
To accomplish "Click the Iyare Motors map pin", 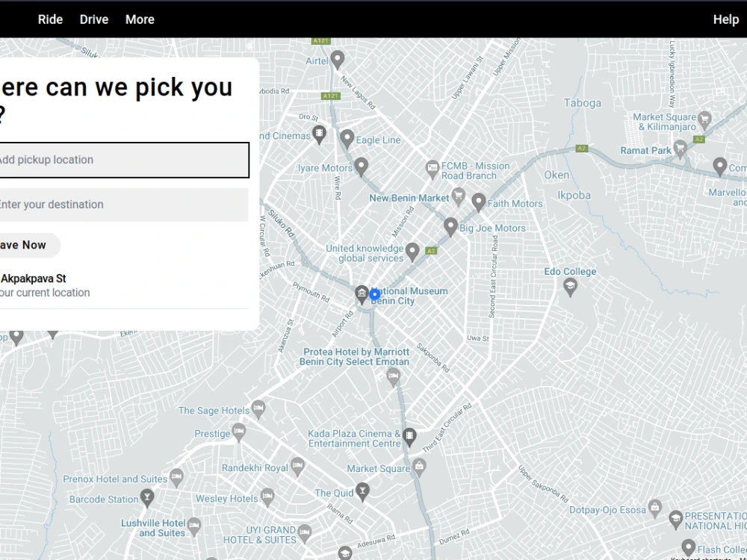I will [x=361, y=167].
